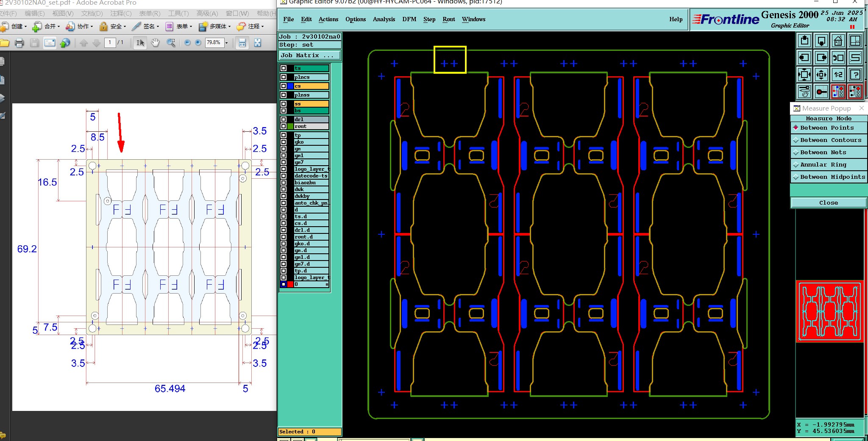This screenshot has height=441, width=868.
Task: Click the Close button in Measure Popup
Action: point(828,202)
